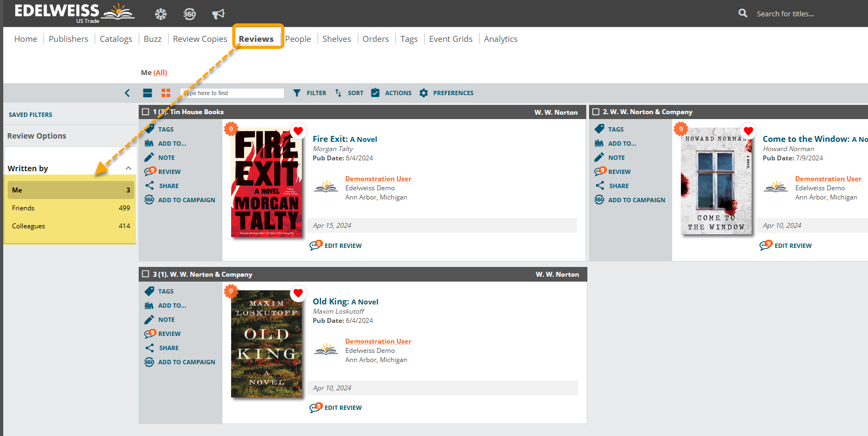
Task: Click the Edelweiss US Trade logo
Action: click(74, 13)
